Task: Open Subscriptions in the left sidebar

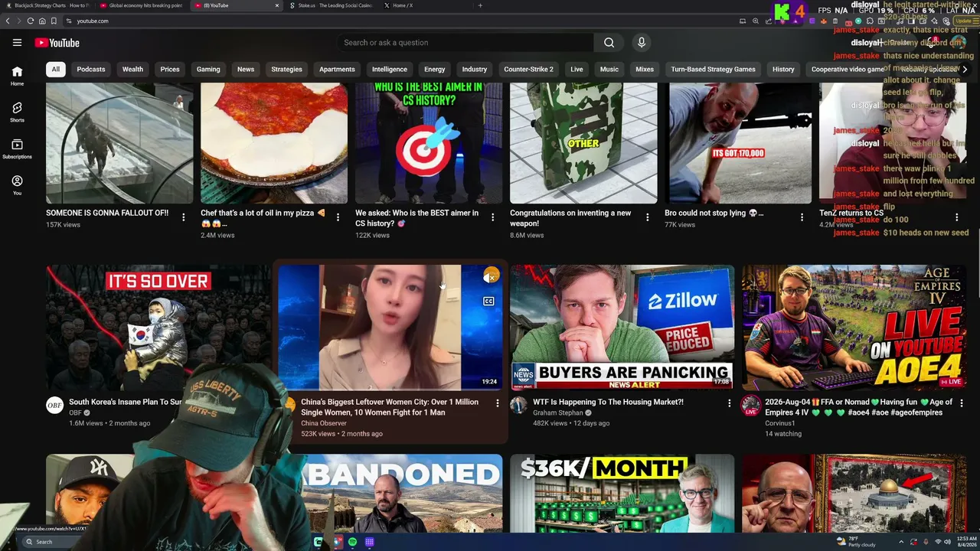Action: [17, 149]
